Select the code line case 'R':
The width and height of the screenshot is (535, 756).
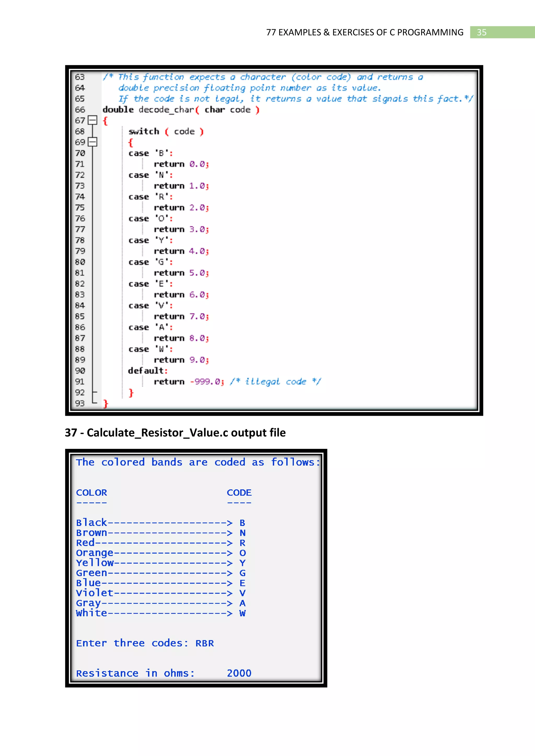pyautogui.click(x=150, y=197)
